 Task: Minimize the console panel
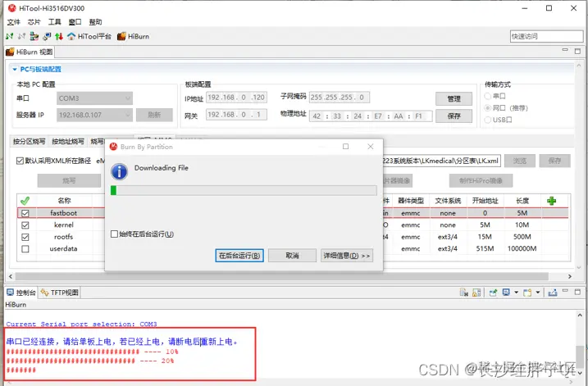pos(565,291)
